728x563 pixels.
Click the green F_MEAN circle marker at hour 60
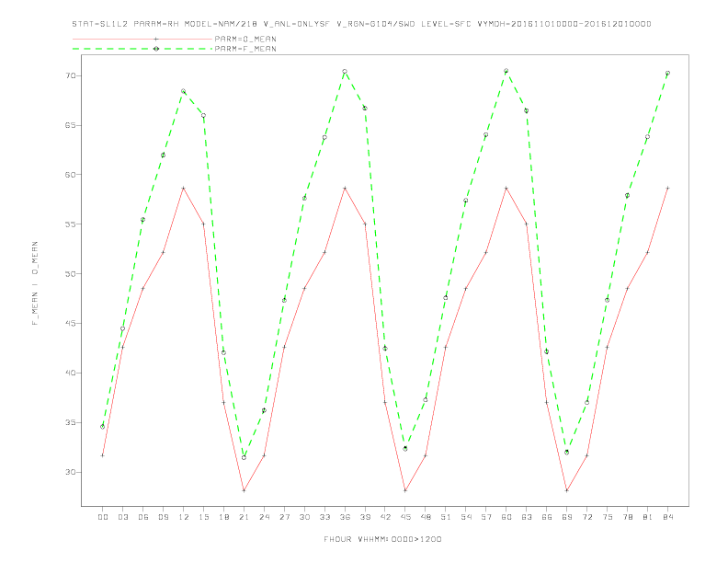point(506,71)
